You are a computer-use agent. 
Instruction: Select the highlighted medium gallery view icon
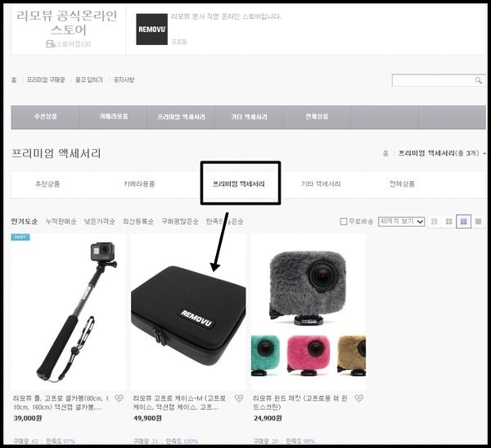click(463, 222)
